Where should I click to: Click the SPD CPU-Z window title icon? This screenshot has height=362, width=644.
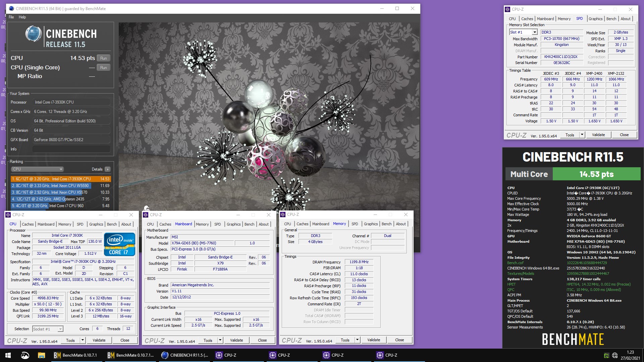(x=507, y=9)
